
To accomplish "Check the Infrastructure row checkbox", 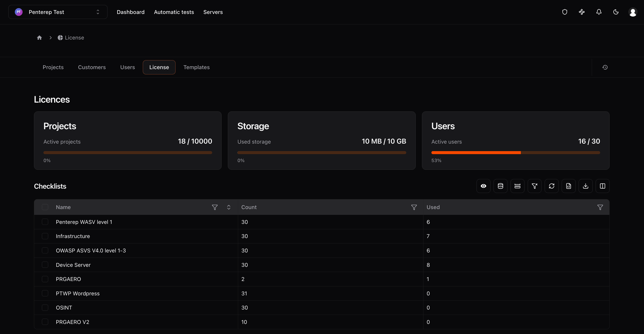I will (x=45, y=236).
